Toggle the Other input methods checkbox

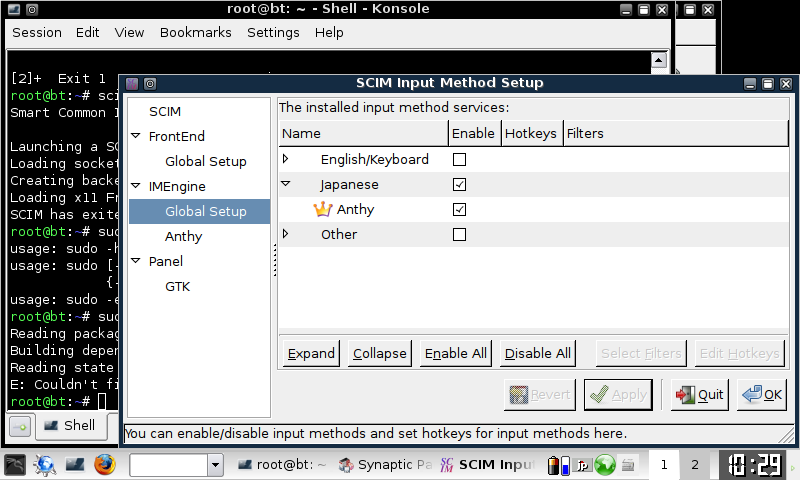(x=459, y=235)
